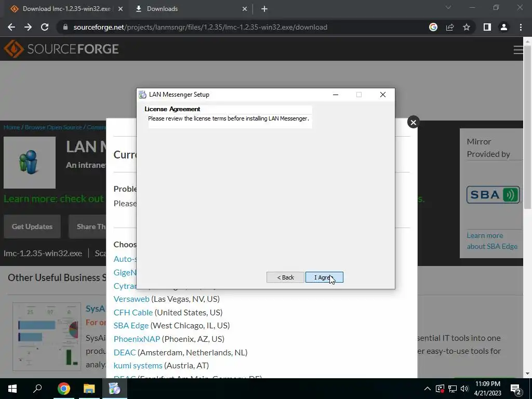Select the Versaweb mirror link
The width and height of the screenshot is (532, 399).
pos(131,299)
